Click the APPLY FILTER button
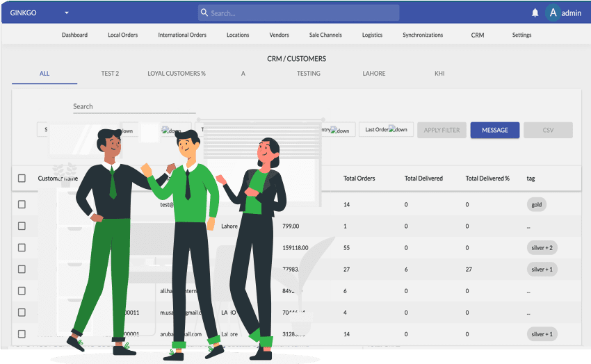 [x=442, y=130]
